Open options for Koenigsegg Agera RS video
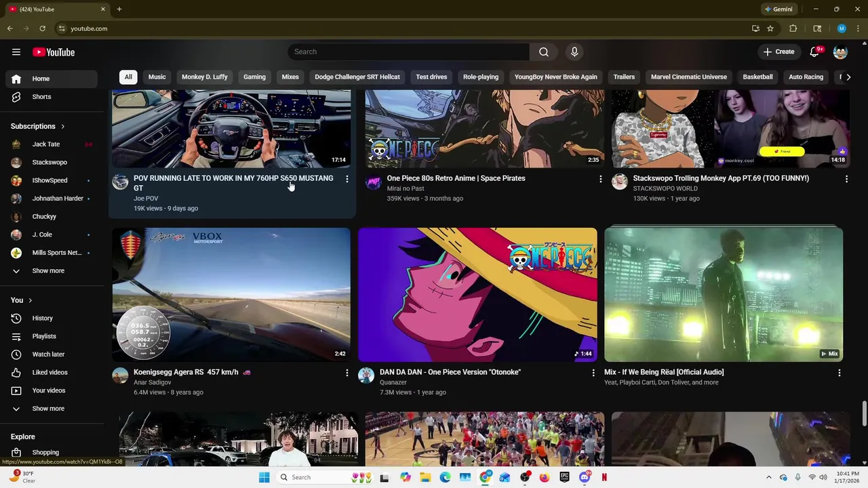868x488 pixels. [347, 373]
